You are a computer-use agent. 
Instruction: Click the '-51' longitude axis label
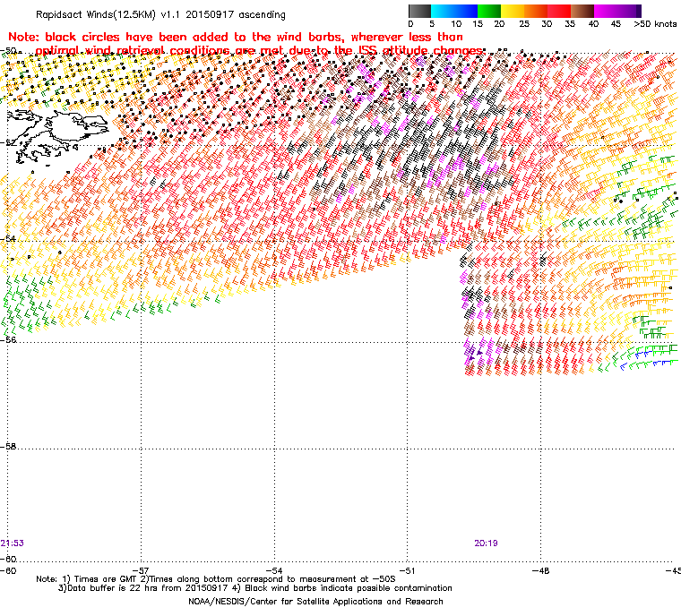[x=407, y=570]
